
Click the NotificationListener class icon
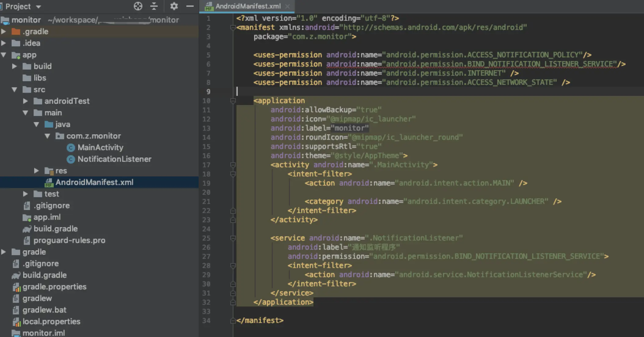(x=71, y=159)
